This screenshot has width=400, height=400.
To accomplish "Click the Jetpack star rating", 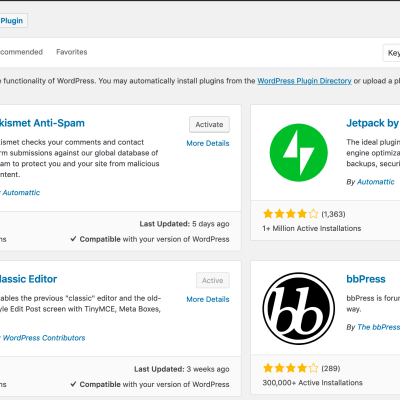I will [x=290, y=214].
